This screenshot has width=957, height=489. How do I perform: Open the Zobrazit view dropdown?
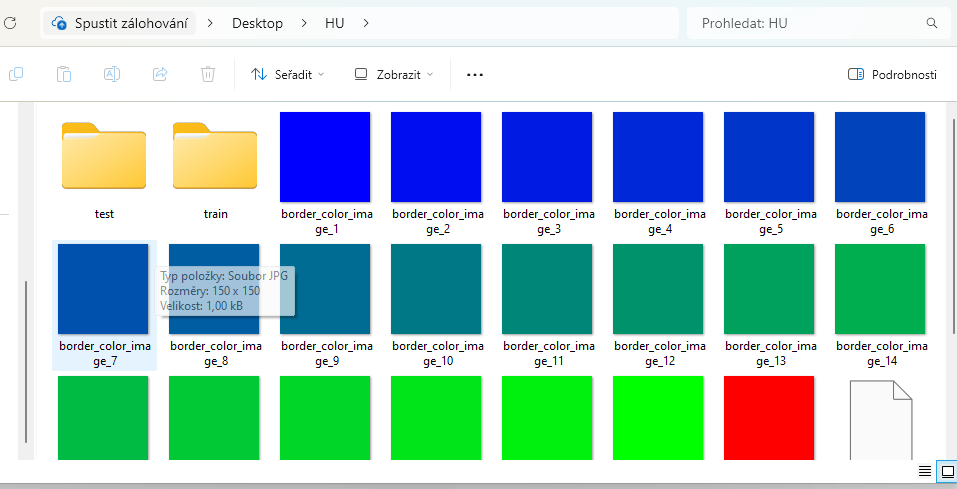(x=394, y=74)
